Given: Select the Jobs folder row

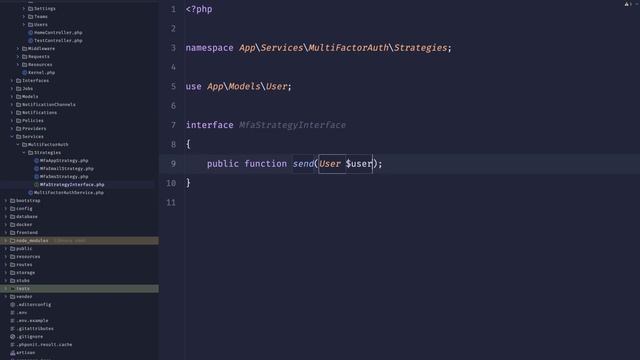Looking at the screenshot, I should [79, 89].
